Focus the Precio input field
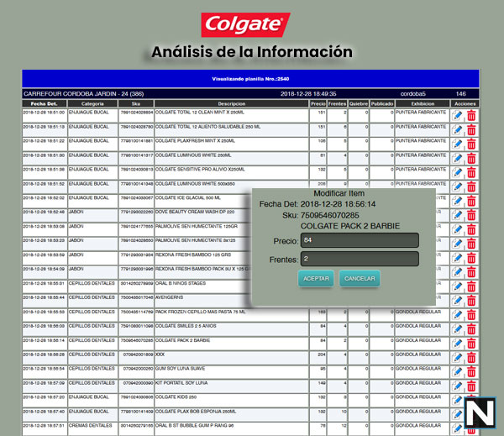504x436 pixels. (360, 240)
